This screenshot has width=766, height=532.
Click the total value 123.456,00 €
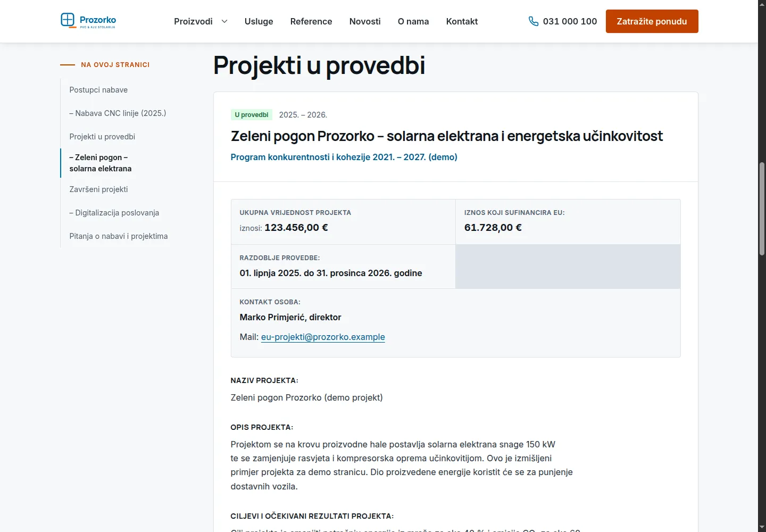(x=296, y=228)
